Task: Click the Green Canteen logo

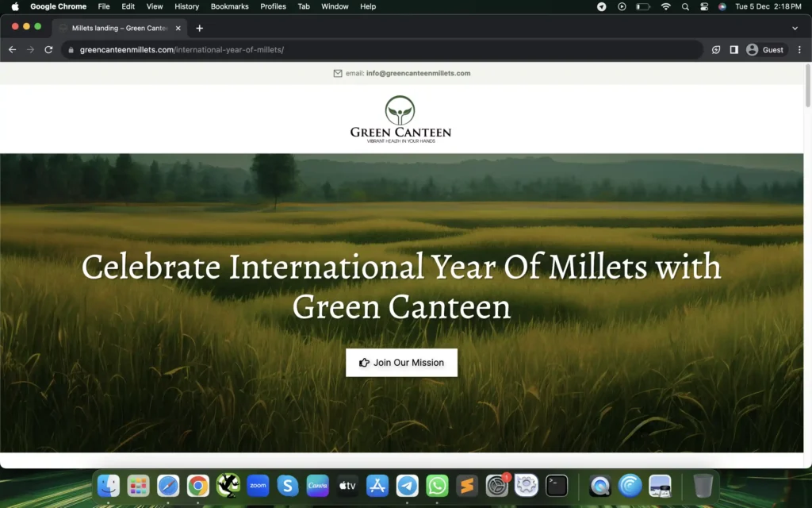Action: pos(400,119)
